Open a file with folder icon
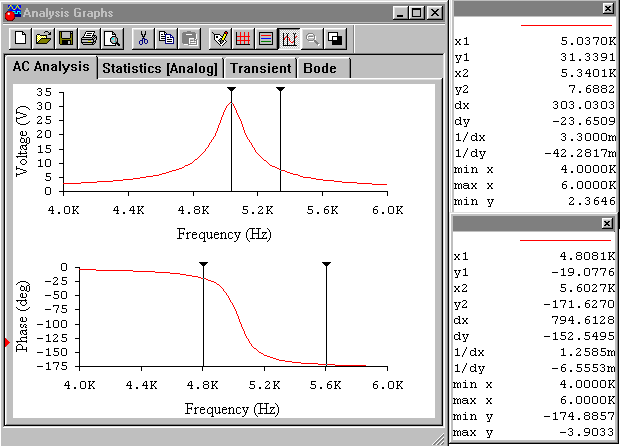 pos(44,38)
